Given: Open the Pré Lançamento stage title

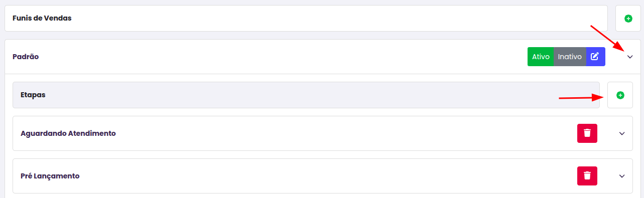Looking at the screenshot, I should click(50, 176).
